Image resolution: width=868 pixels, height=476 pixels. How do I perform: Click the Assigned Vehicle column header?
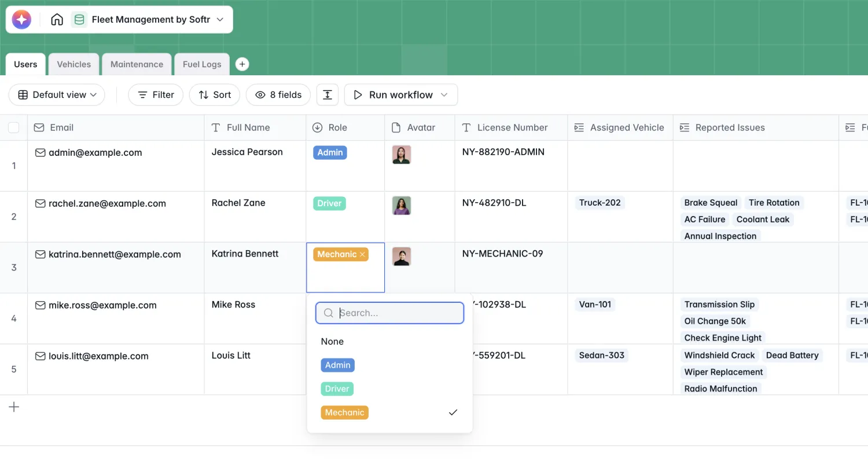point(620,127)
